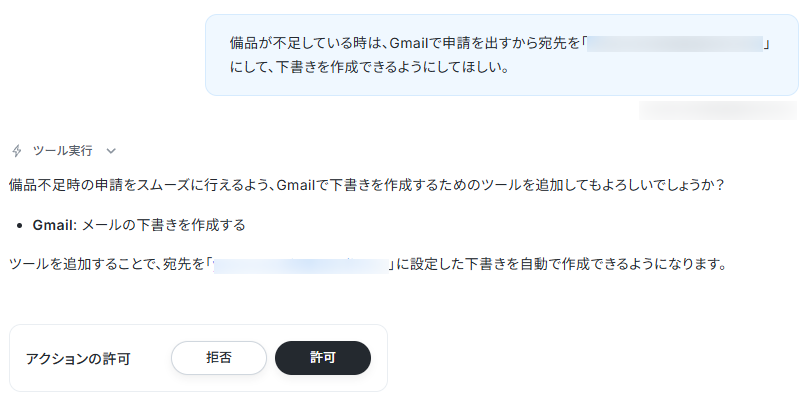Open the ツール実行 section label
This screenshot has height=394, width=810.
point(63,151)
